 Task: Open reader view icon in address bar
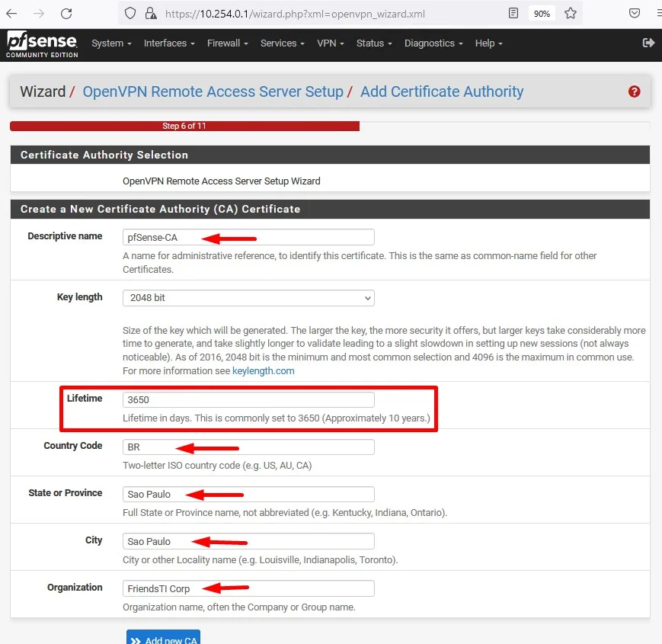pyautogui.click(x=513, y=13)
